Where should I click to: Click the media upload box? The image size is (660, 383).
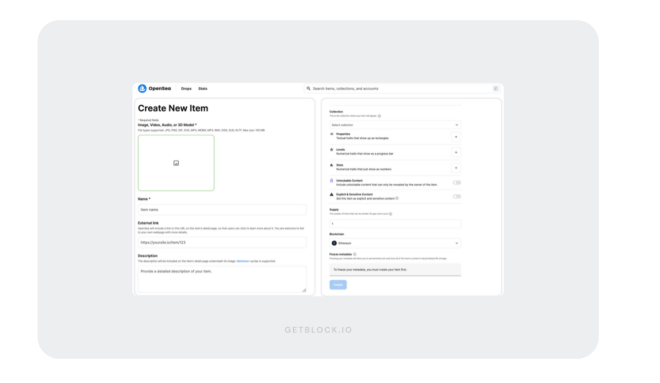pos(176,163)
